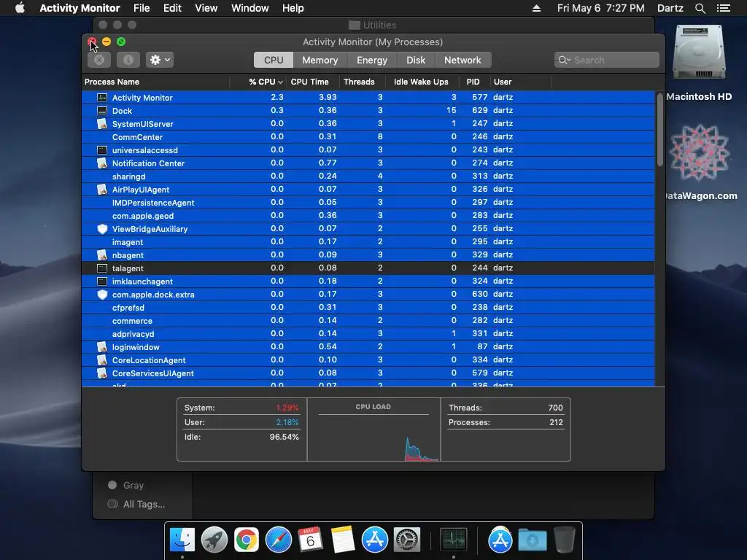Viewport: 747px width, 560px height.
Task: Select the commerce process name
Action: (x=132, y=321)
